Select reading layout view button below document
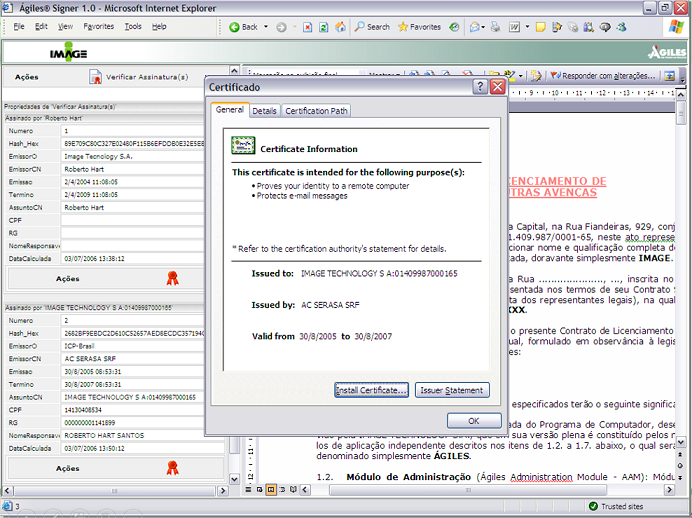 (293, 489)
